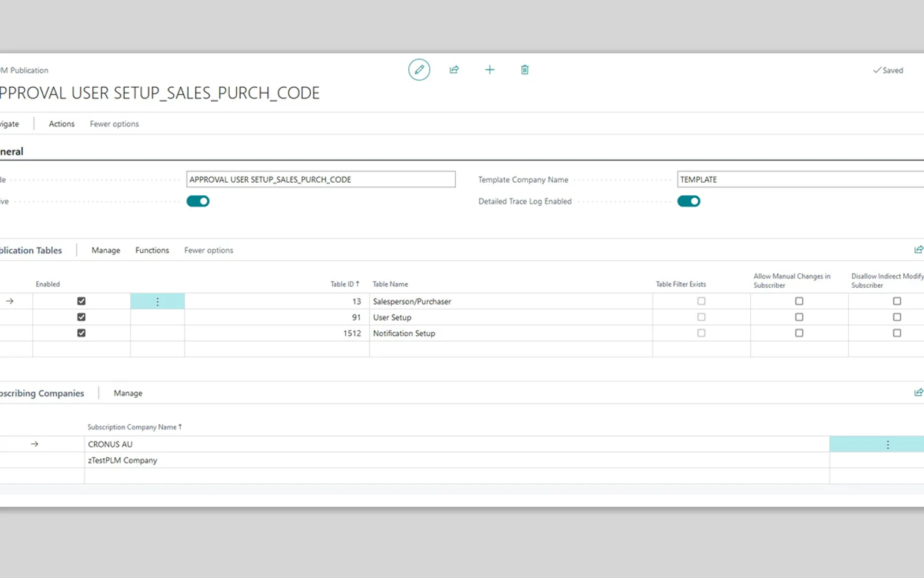Sort by Subscription Company Name column

click(x=135, y=427)
